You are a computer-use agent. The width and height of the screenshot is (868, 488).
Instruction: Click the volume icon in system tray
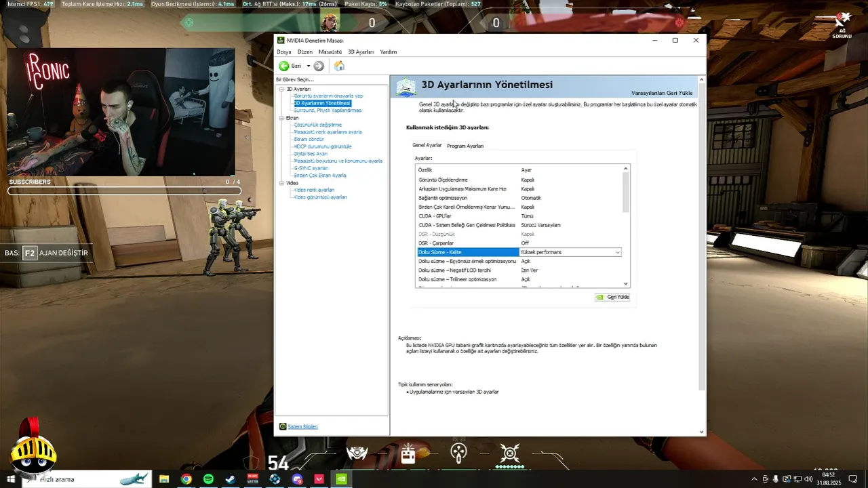808,479
